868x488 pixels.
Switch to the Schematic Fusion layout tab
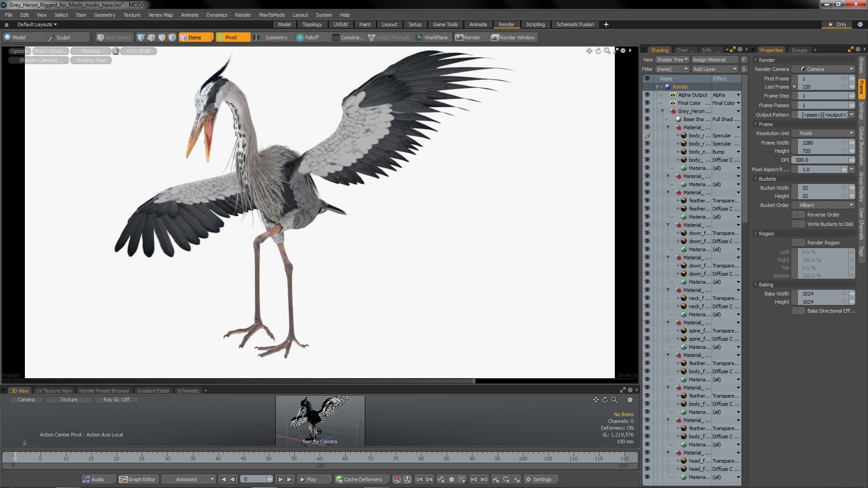tap(575, 24)
